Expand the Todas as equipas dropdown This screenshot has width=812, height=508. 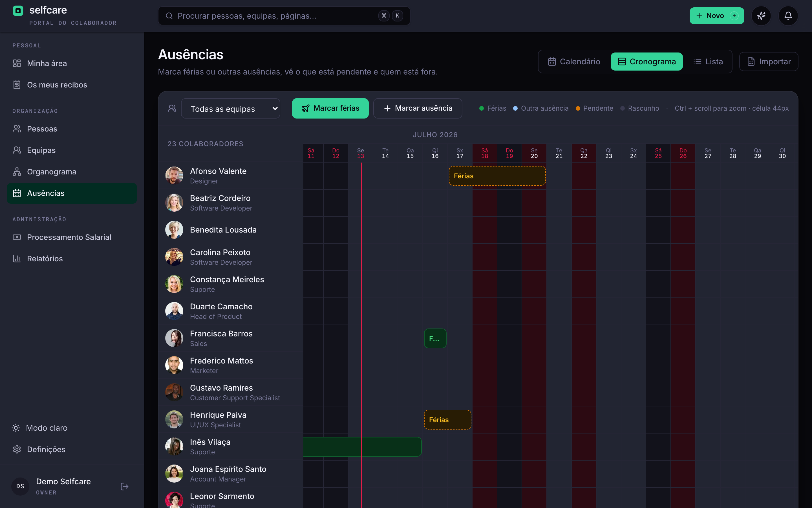(231, 109)
